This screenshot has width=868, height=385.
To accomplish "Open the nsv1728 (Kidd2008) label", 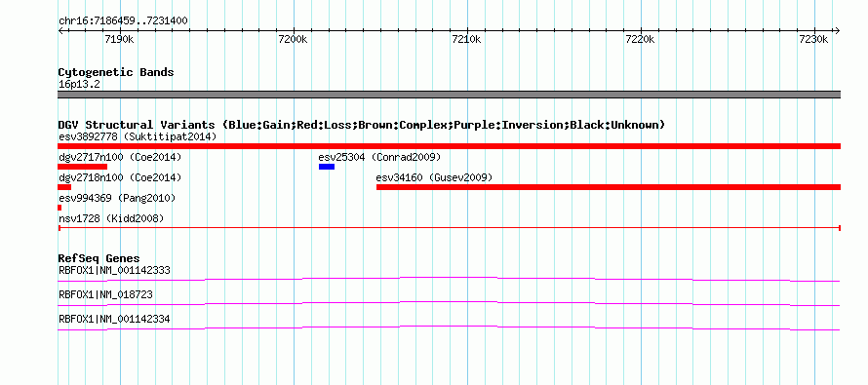I will click(111, 219).
